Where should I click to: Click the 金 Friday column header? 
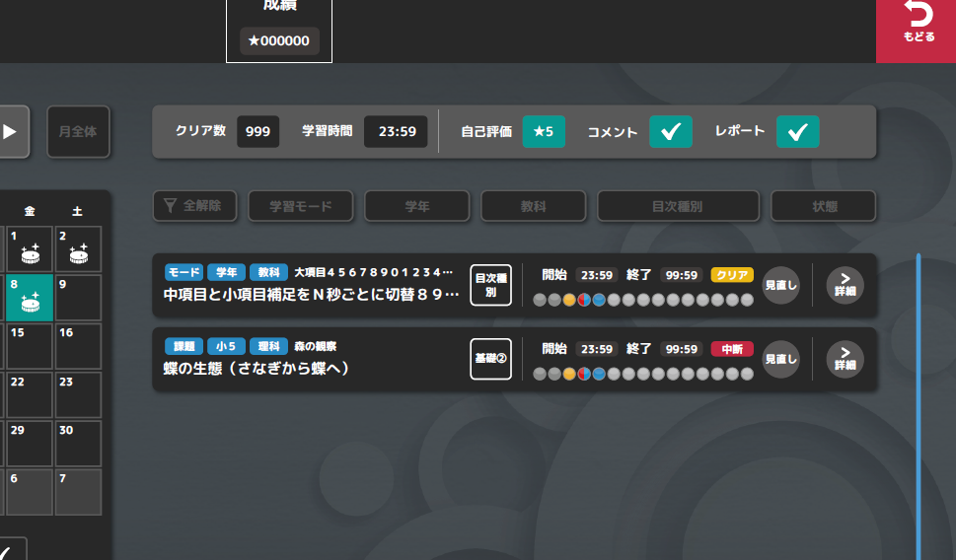pos(30,211)
